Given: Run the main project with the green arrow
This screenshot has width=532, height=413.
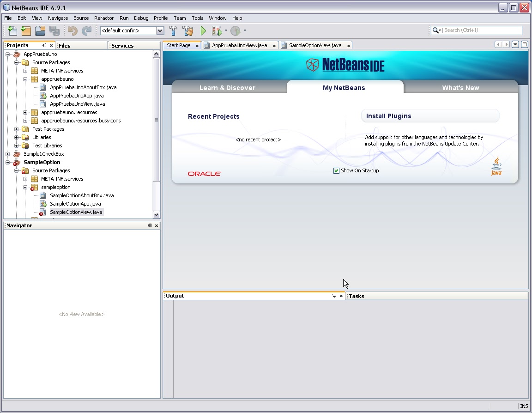Looking at the screenshot, I should click(x=203, y=30).
